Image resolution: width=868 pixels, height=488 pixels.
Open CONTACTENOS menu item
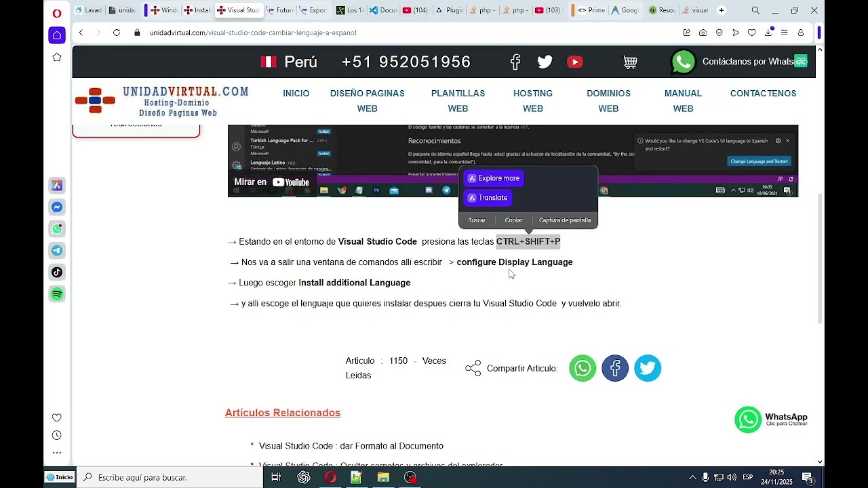tap(763, 94)
